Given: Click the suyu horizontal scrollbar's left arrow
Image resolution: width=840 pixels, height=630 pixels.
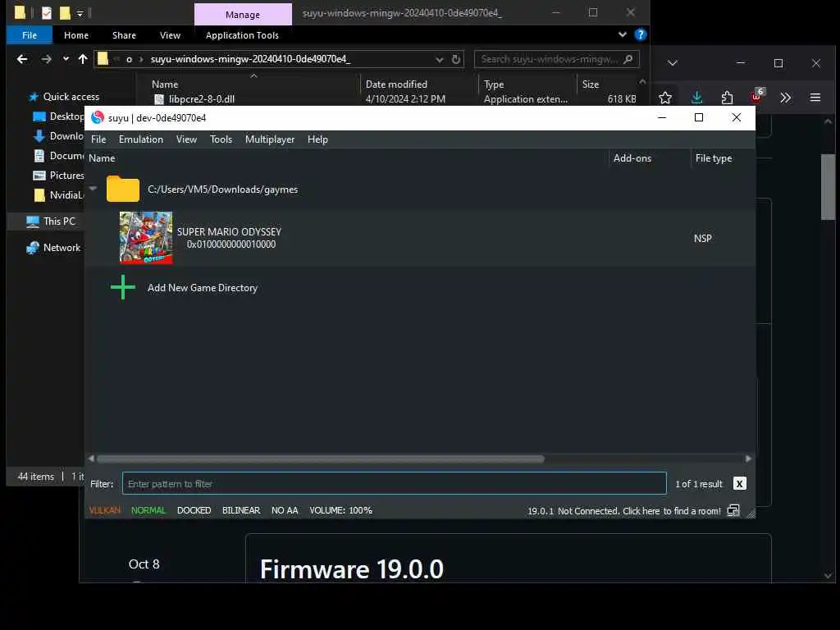Looking at the screenshot, I should click(91, 459).
